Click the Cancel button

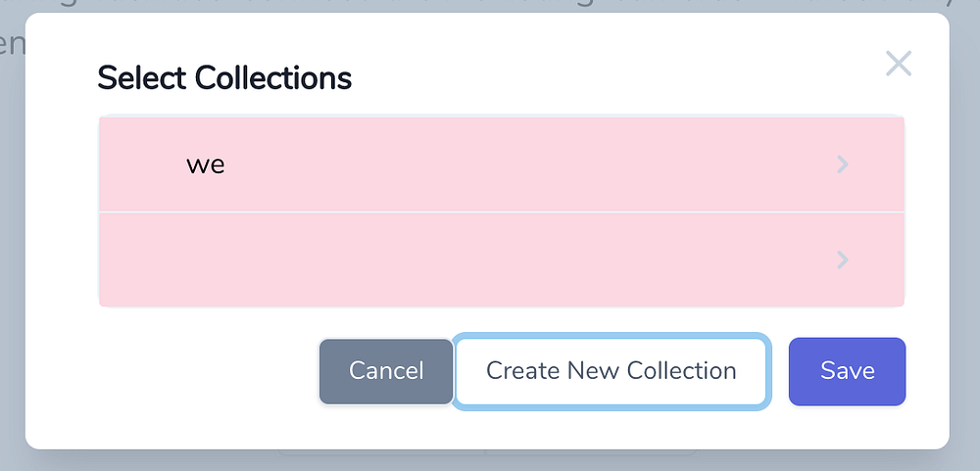tap(386, 371)
